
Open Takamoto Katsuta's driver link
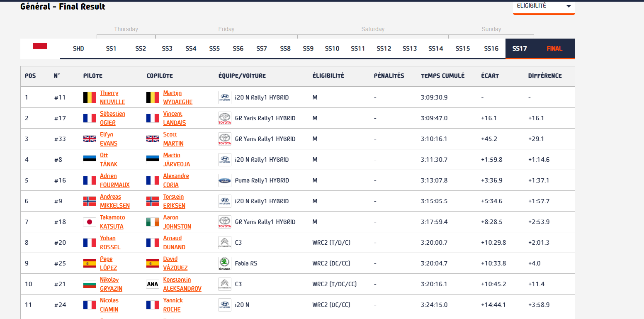[112, 222]
